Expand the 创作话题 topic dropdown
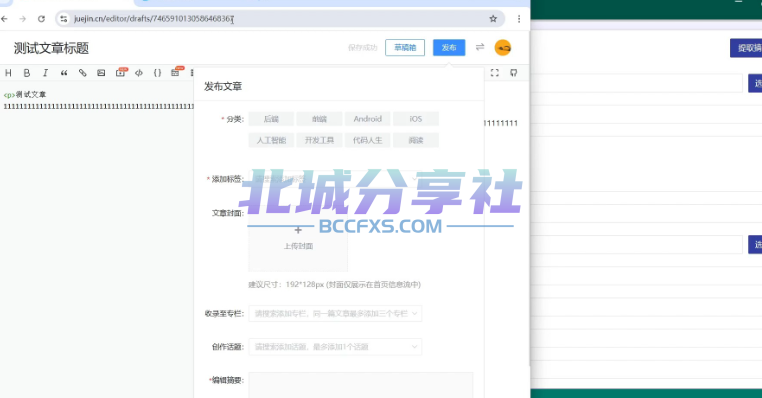The height and width of the screenshot is (398, 762). (x=335, y=346)
